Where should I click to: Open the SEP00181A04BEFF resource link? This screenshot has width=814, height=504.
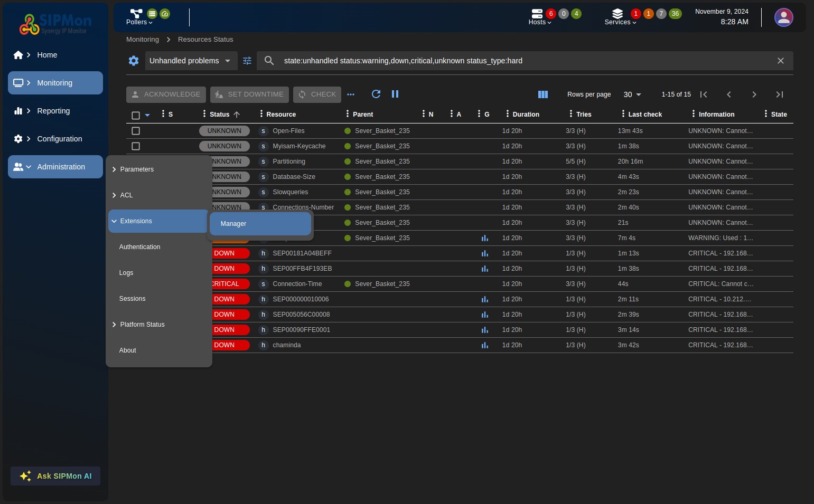[302, 253]
